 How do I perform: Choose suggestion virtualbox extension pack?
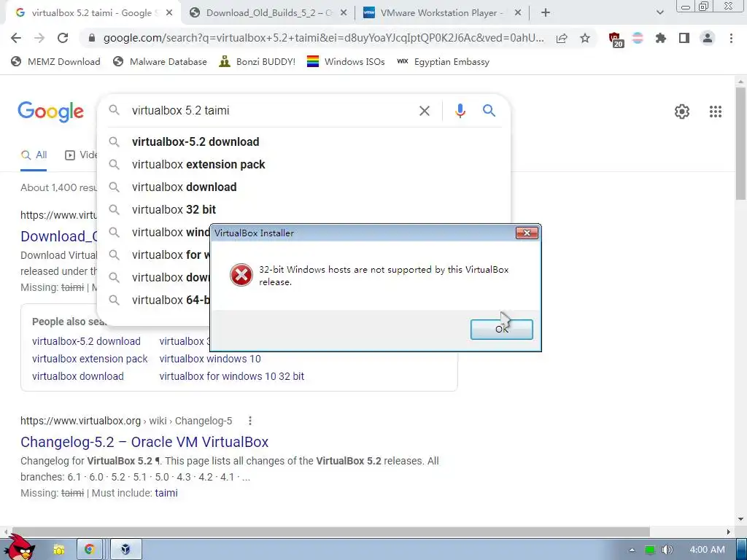pos(304,164)
